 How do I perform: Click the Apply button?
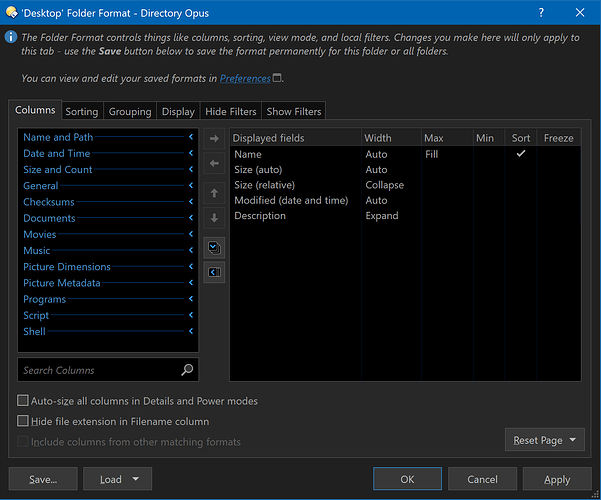coord(557,479)
